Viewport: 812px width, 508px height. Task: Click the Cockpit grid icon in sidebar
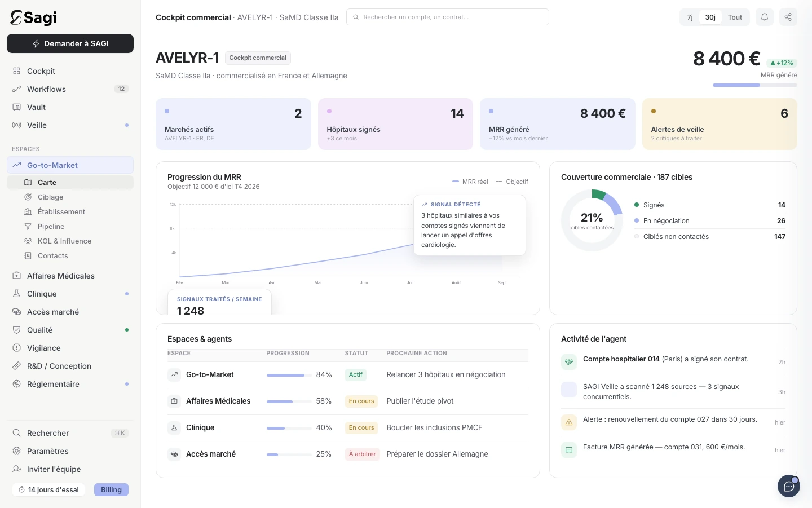click(17, 71)
